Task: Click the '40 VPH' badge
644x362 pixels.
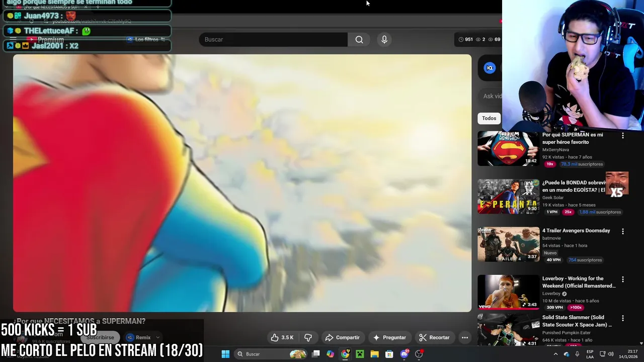Action: click(x=553, y=260)
